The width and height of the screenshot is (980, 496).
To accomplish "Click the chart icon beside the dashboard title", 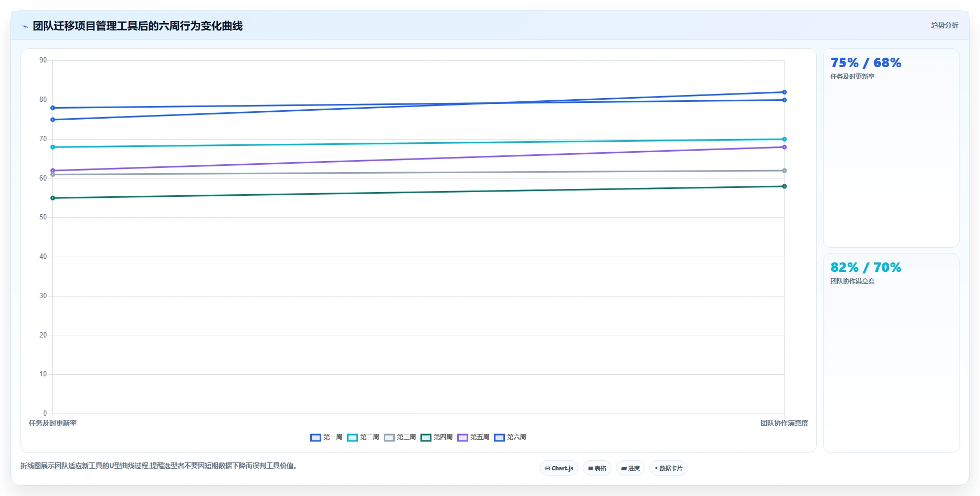I will [25, 26].
